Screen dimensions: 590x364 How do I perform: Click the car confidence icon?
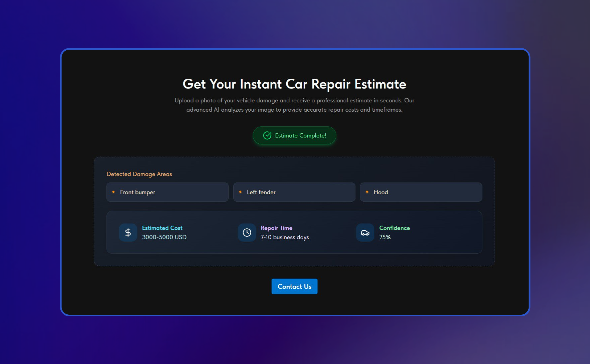(x=365, y=233)
